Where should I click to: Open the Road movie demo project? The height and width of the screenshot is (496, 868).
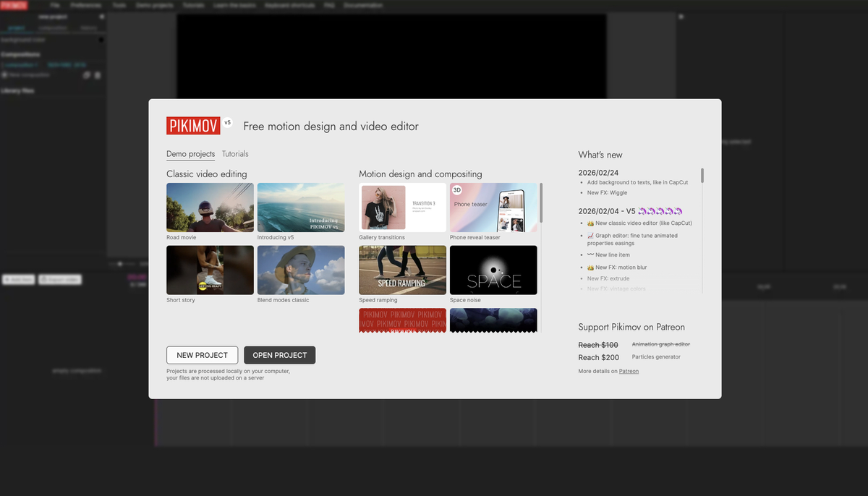point(210,207)
